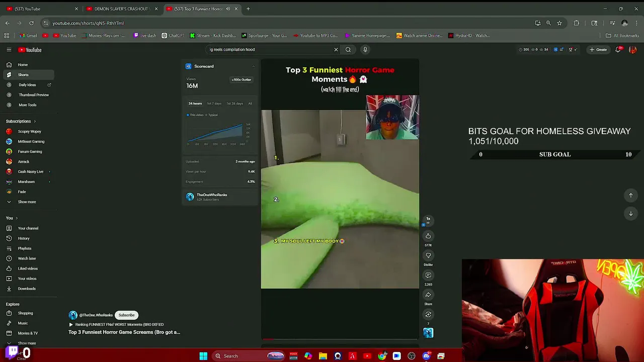Run the YouTube search magnifier button
The width and height of the screenshot is (644, 362).
coord(348,49)
